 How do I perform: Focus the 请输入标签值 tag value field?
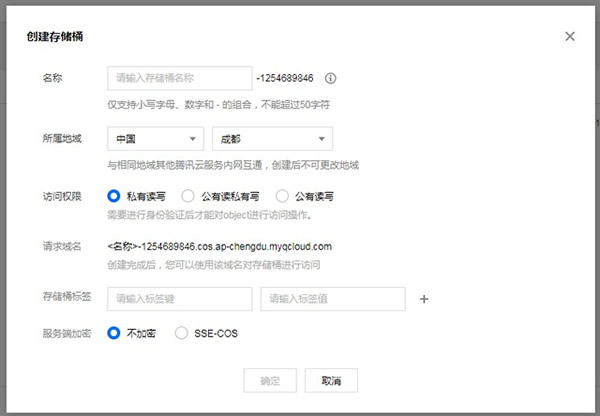(x=332, y=298)
